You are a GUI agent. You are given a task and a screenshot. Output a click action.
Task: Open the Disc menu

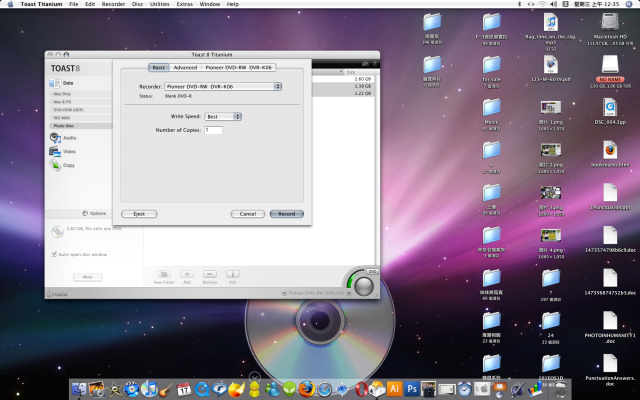coord(138,4)
